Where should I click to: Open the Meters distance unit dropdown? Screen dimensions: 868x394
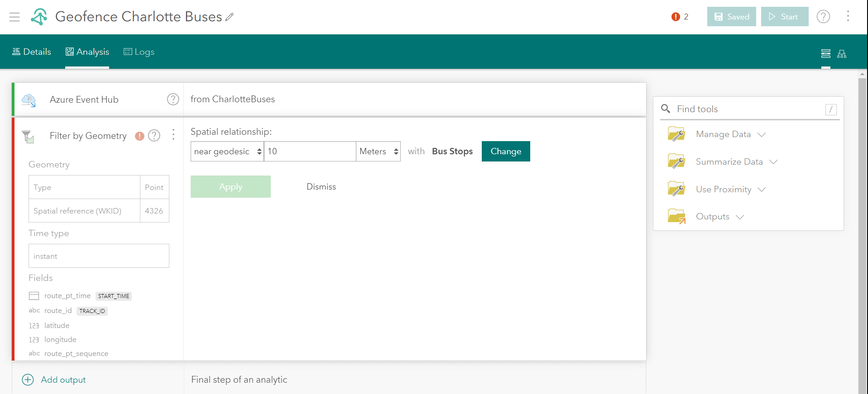pyautogui.click(x=378, y=152)
